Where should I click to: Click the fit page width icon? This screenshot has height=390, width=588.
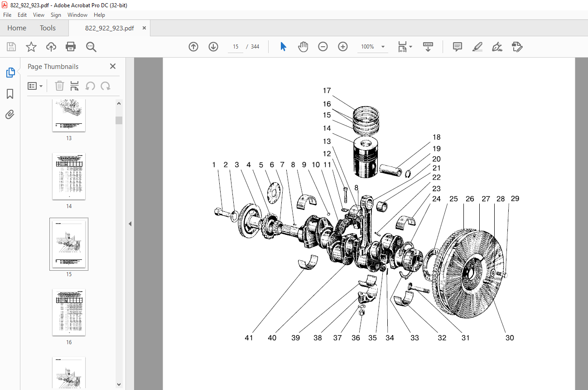click(x=402, y=47)
